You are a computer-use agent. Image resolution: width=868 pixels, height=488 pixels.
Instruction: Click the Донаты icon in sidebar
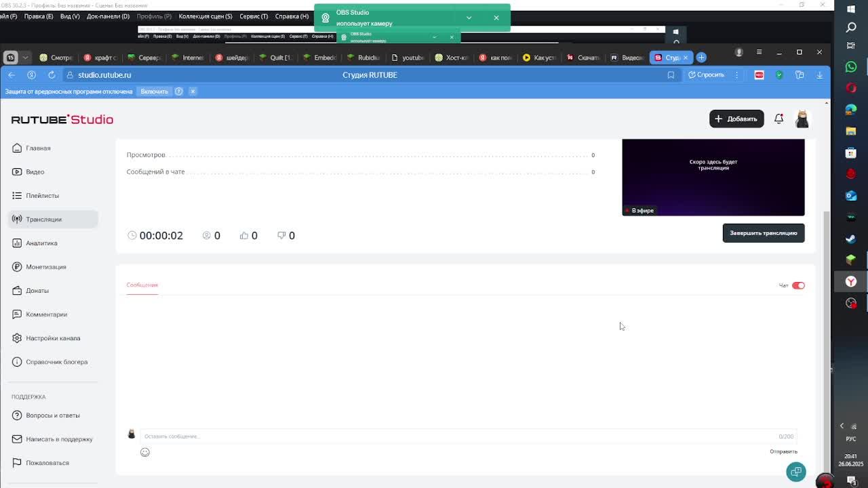pyautogui.click(x=17, y=290)
